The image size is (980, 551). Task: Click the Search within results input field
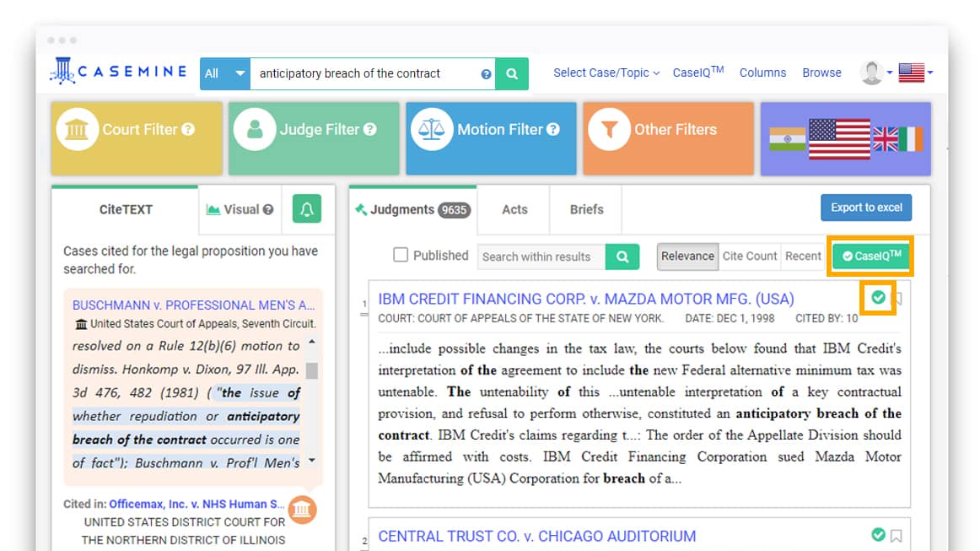(x=541, y=257)
